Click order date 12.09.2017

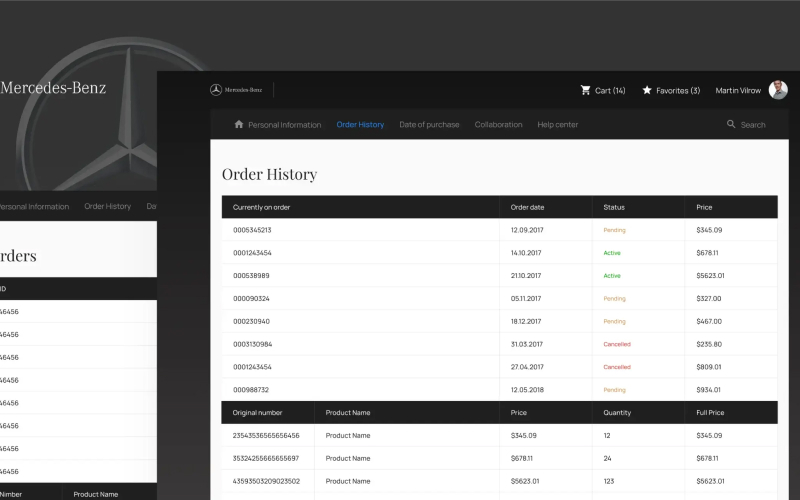pyautogui.click(x=527, y=230)
